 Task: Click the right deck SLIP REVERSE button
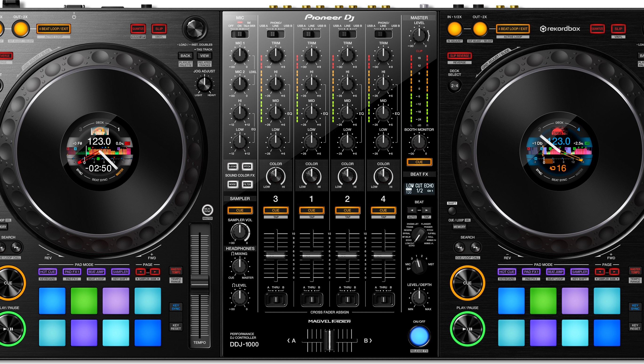click(x=459, y=56)
